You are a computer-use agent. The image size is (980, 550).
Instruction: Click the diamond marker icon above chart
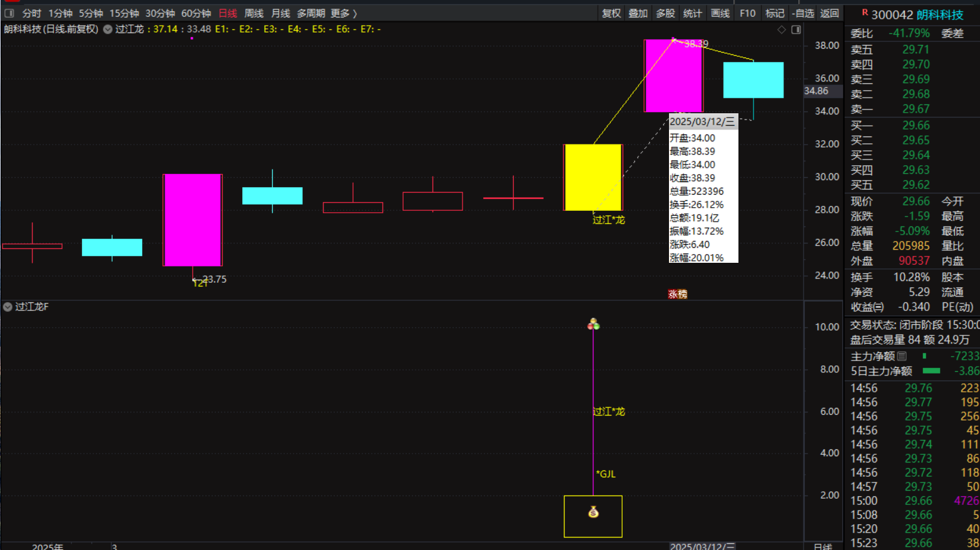(x=782, y=29)
